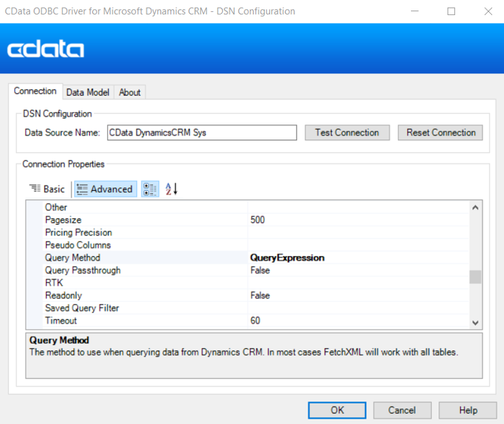The image size is (504, 424).
Task: Switch to Basic properties view
Action: pos(47,189)
